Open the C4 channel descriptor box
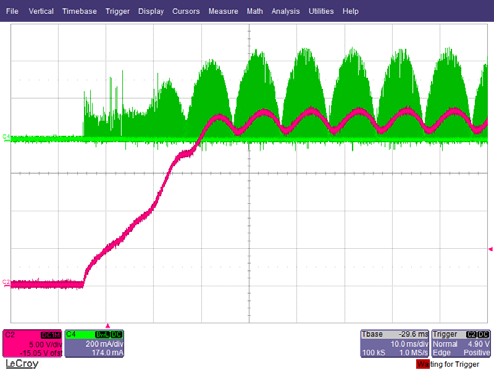Viewport: 494px width, 369px height. pos(94,343)
